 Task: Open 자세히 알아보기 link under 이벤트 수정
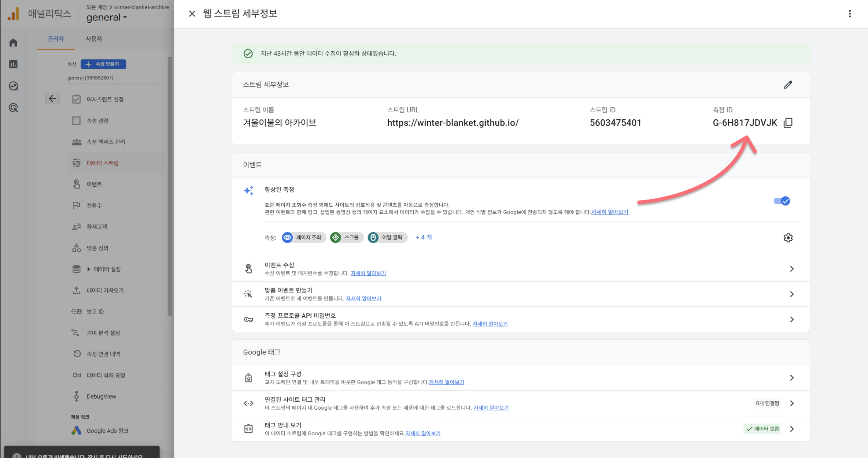368,273
